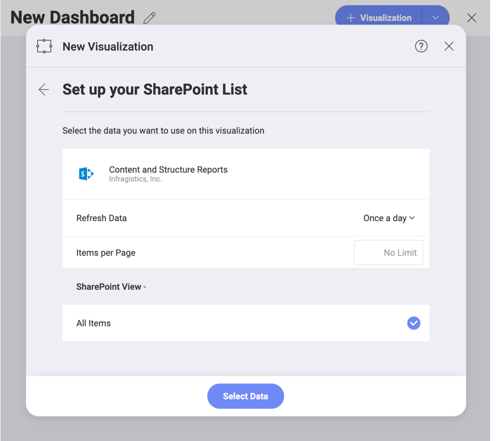Click the Set up your SharePoint List heading
This screenshot has width=504, height=441.
pyautogui.click(x=154, y=89)
